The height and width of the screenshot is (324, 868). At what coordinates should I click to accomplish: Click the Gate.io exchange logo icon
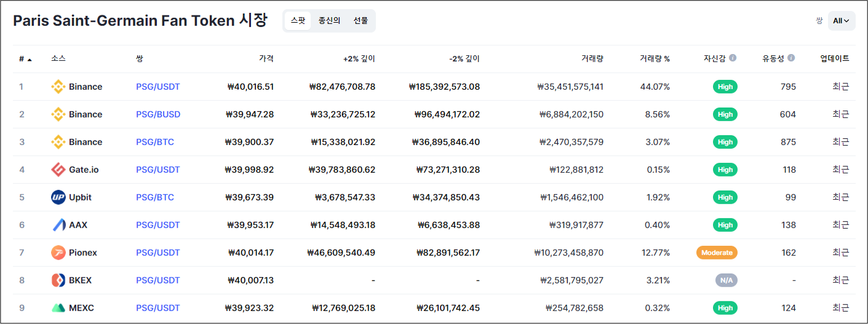[x=58, y=170]
